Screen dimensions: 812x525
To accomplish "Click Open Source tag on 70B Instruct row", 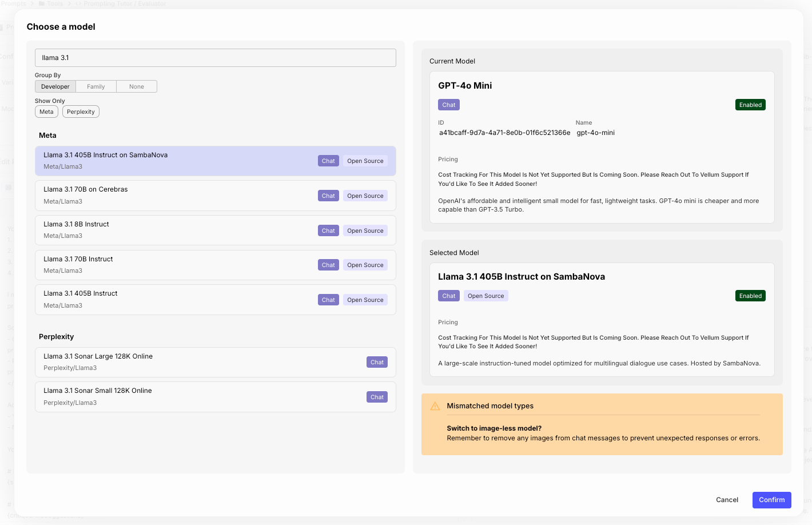I will (x=365, y=265).
